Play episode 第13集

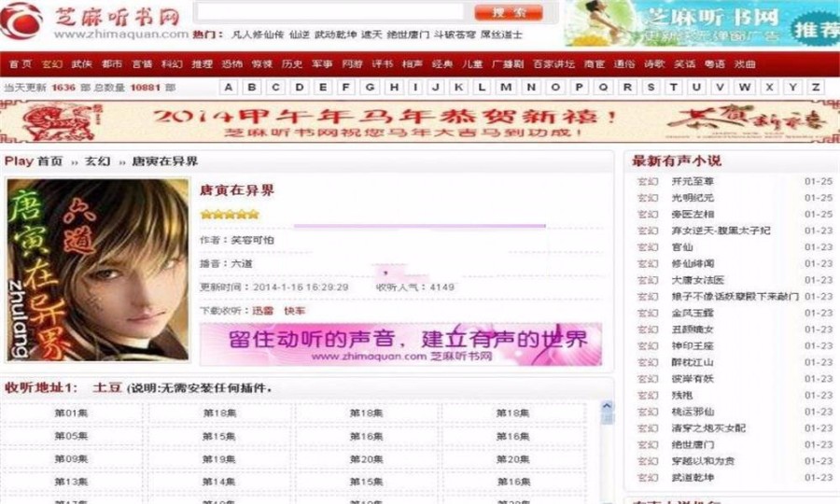coord(71,482)
